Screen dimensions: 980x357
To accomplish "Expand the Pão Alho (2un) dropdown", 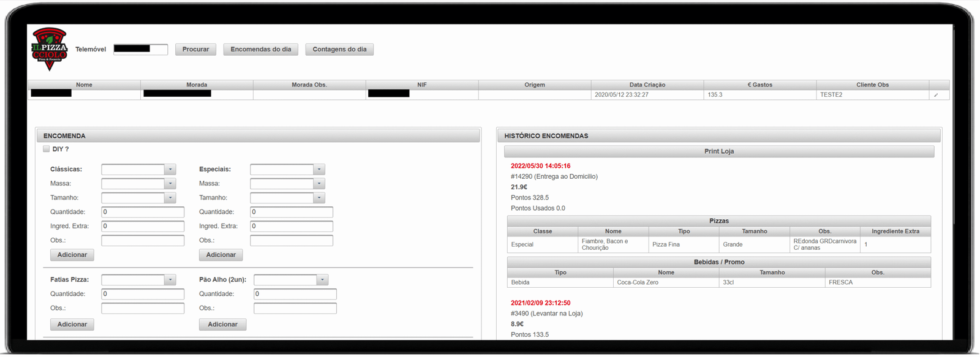I will (x=291, y=280).
